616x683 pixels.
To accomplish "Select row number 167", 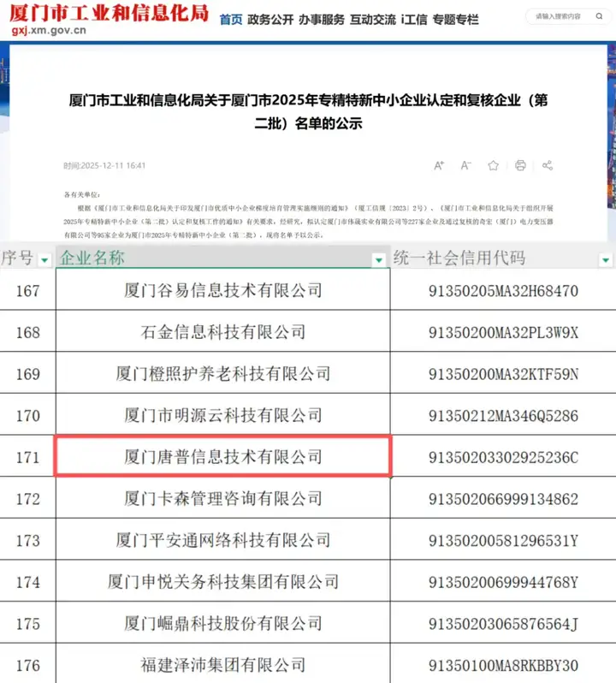I will (x=28, y=290).
